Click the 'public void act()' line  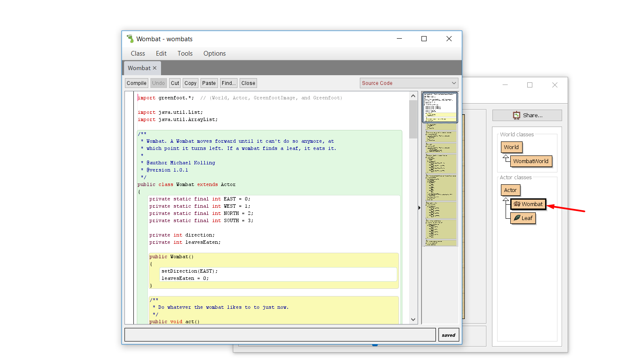click(174, 322)
